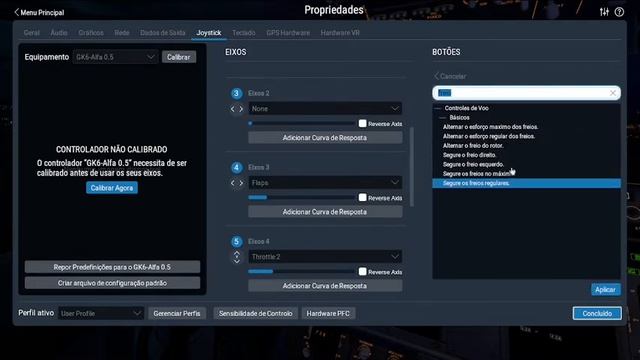Viewport: 640px width, 360px height.
Task: Add response curve for Eixos 4
Action: [325, 286]
